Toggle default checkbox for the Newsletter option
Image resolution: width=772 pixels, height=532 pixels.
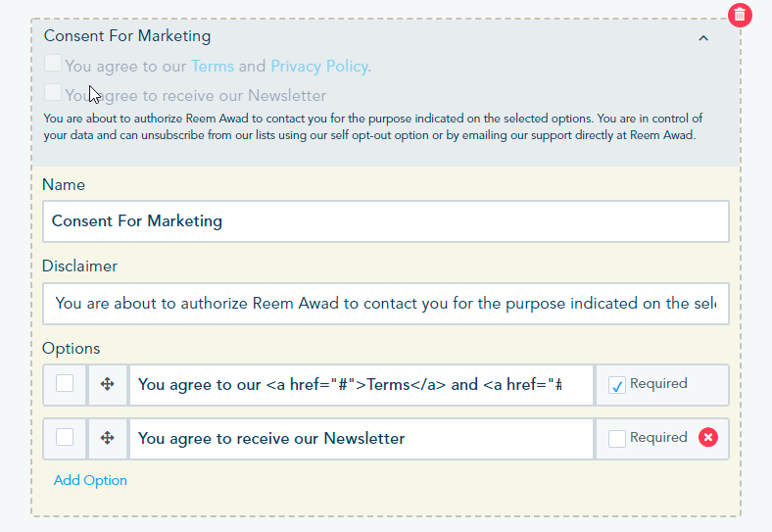pyautogui.click(x=65, y=438)
